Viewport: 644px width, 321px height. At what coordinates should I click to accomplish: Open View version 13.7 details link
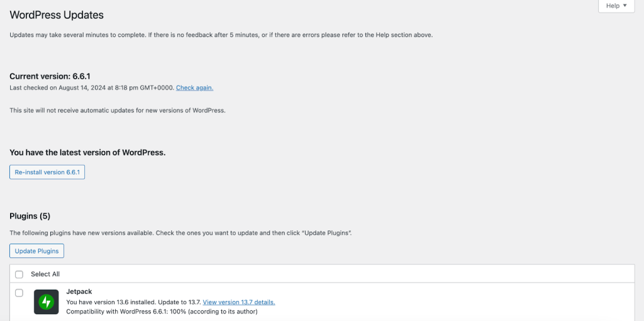239,302
